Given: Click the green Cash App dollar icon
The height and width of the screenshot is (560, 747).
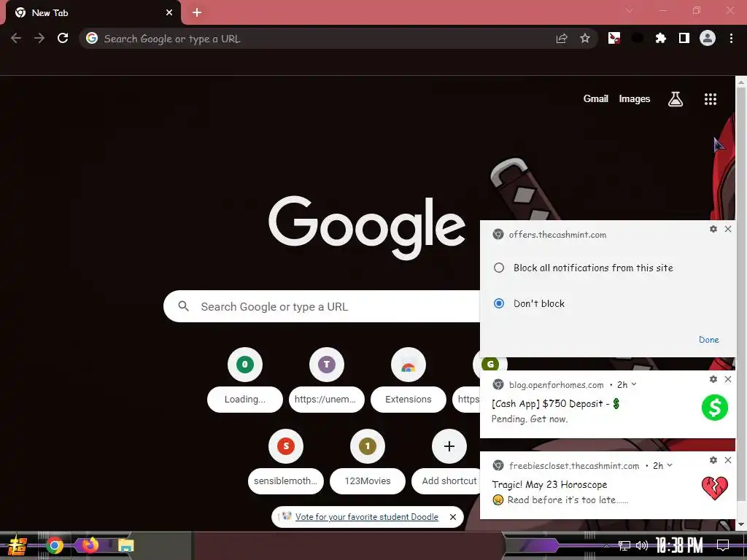Looking at the screenshot, I should point(715,408).
